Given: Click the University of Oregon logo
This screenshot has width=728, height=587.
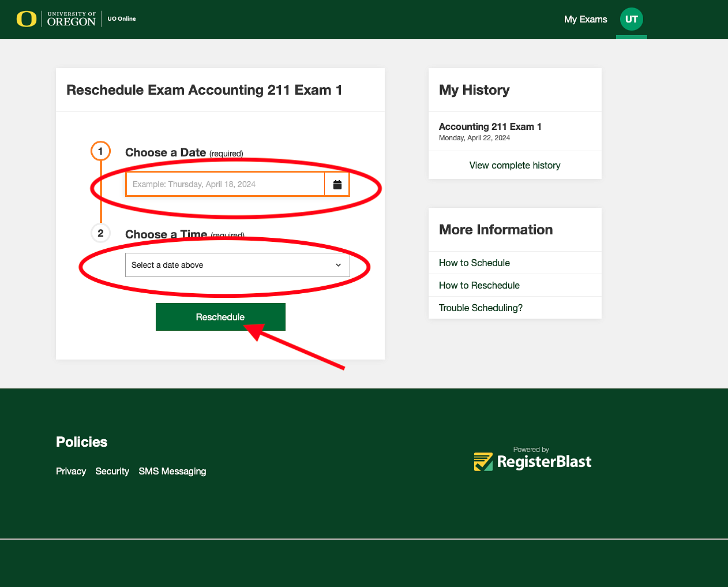Looking at the screenshot, I should point(56,19).
